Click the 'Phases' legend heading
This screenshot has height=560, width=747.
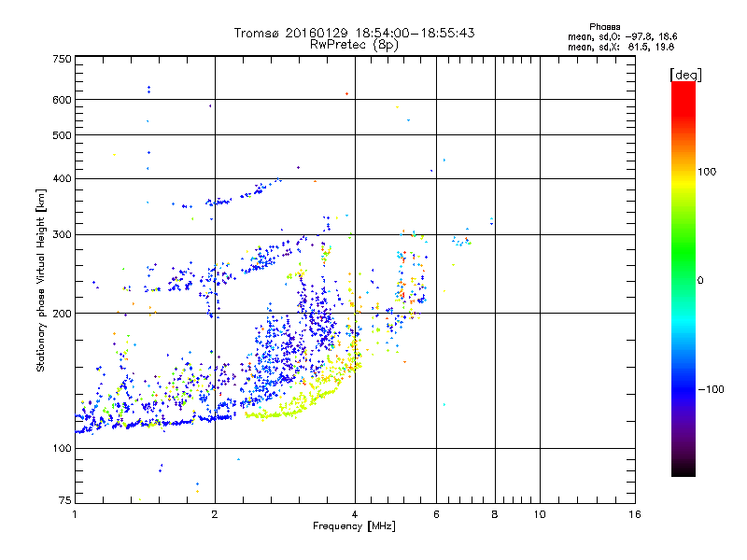[x=604, y=27]
